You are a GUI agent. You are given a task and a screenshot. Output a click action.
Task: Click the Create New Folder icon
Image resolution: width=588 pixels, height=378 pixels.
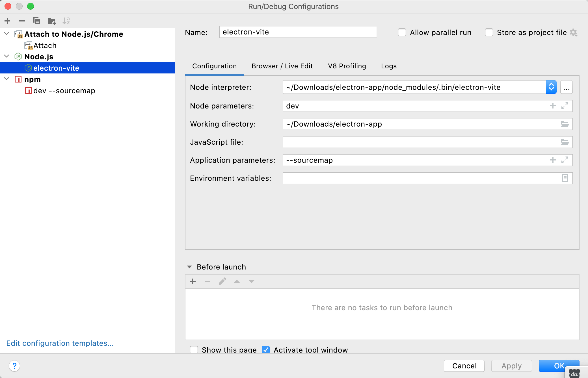coord(52,21)
